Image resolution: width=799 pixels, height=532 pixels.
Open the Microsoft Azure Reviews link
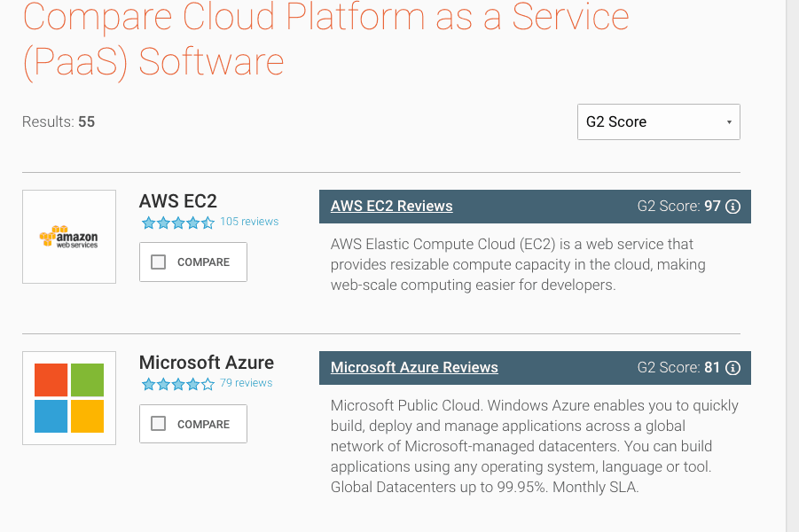click(414, 367)
